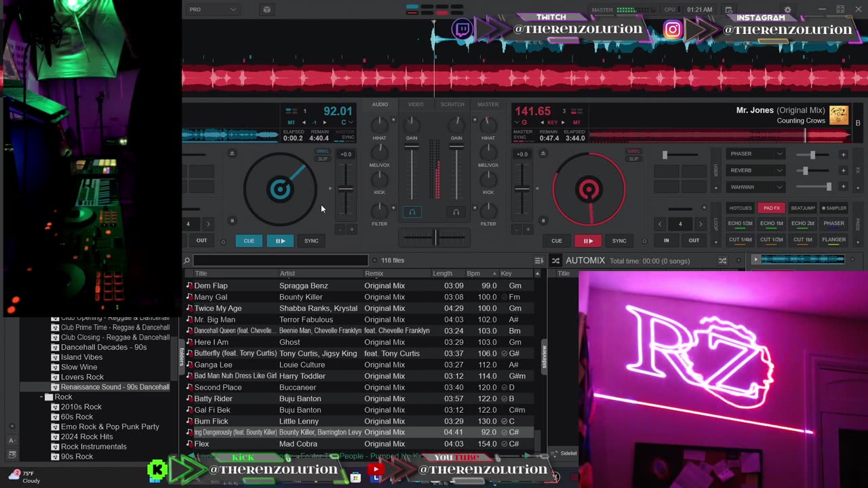Nudge left deck pitch plus button
The image size is (868, 488).
coord(351,230)
